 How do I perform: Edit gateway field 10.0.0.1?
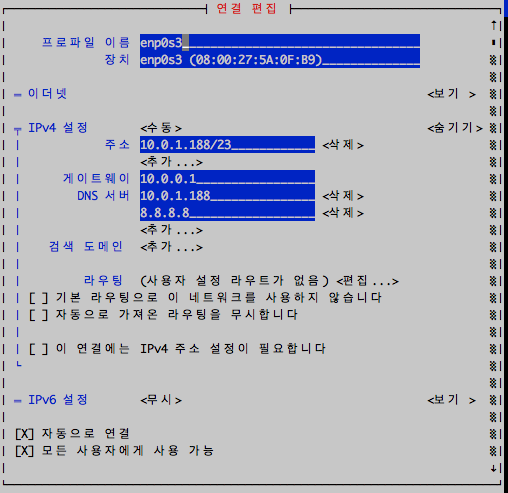(227, 179)
